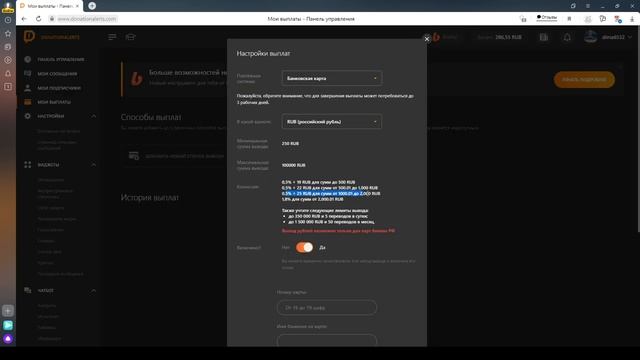Click the minimum payout value '250 RUB'
The image size is (640, 360).
click(x=290, y=144)
